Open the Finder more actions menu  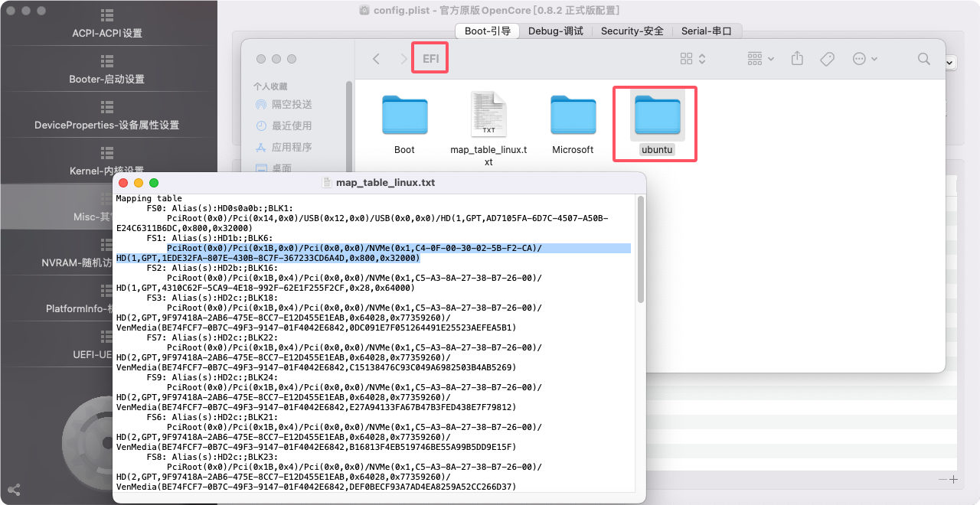pos(864,59)
